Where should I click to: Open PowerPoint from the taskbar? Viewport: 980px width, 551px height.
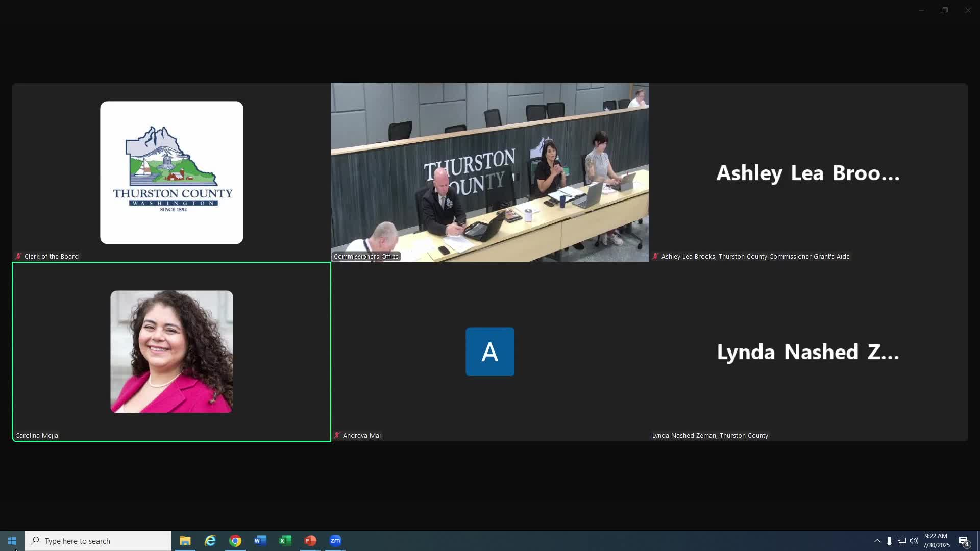[x=310, y=541]
